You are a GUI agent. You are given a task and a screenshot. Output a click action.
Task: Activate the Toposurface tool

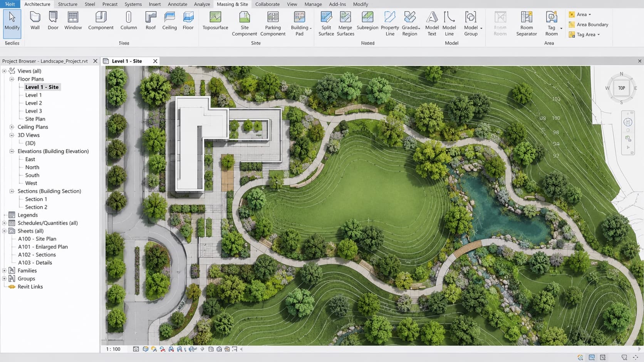[x=215, y=21]
